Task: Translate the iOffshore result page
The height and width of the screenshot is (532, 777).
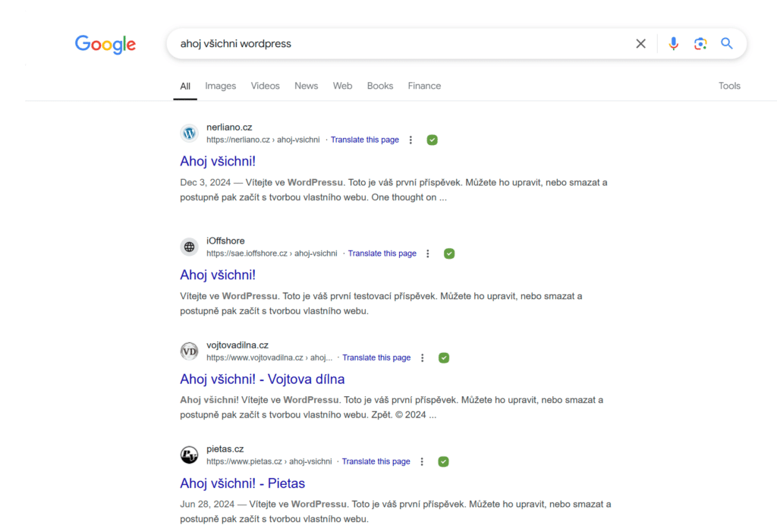Action: coord(382,253)
